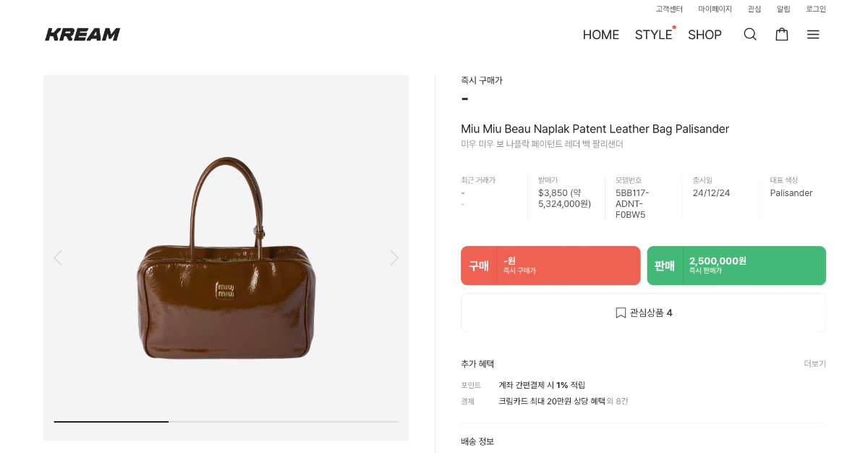Image resolution: width=868 pixels, height=453 pixels.
Task: Open 고객센터 customer center link
Action: pyautogui.click(x=669, y=9)
